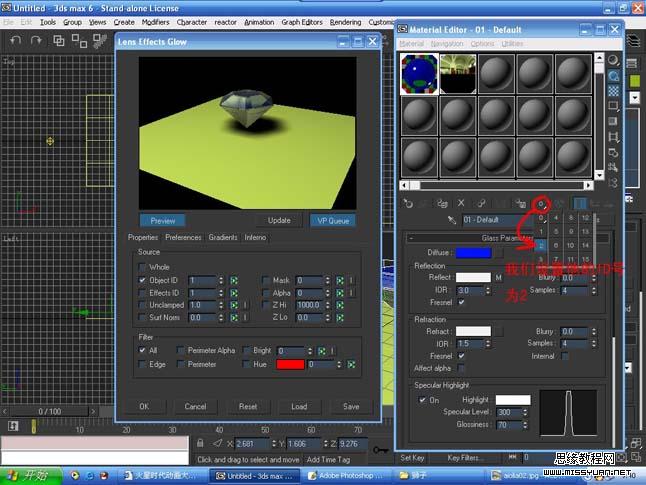This screenshot has height=485, width=646.
Task: Switch to the Inferno tab
Action: click(x=255, y=237)
